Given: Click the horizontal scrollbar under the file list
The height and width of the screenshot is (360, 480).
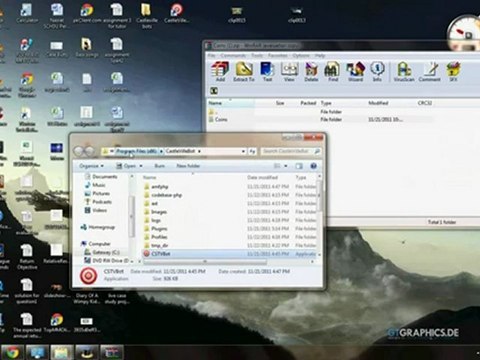Looking at the screenshot, I should (x=205, y=262).
